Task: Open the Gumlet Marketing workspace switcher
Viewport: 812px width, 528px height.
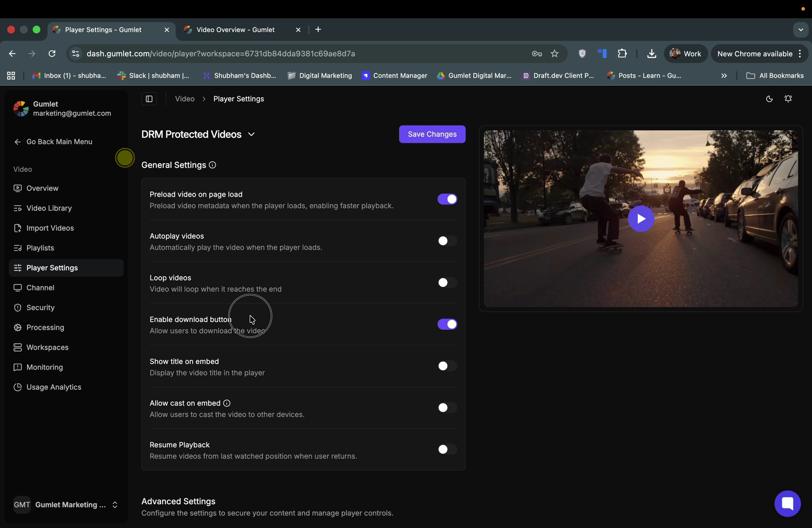Action: pyautogui.click(x=66, y=505)
